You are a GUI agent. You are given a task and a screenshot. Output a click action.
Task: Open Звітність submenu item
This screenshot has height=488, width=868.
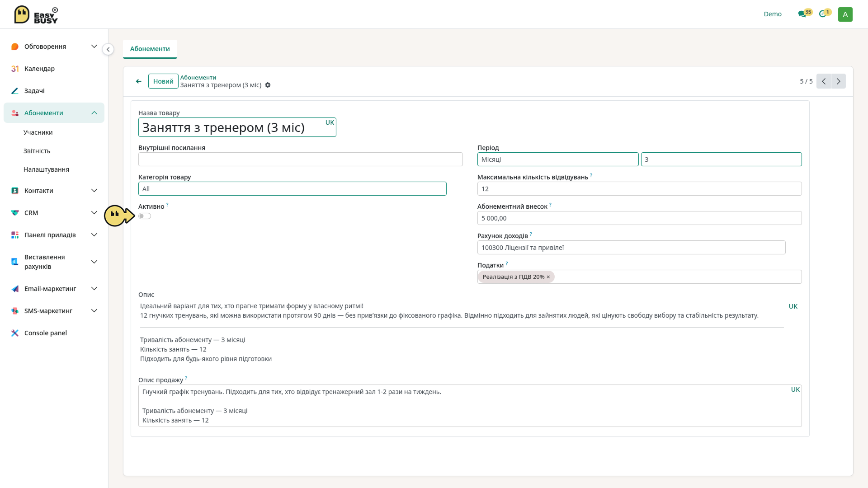pyautogui.click(x=37, y=151)
